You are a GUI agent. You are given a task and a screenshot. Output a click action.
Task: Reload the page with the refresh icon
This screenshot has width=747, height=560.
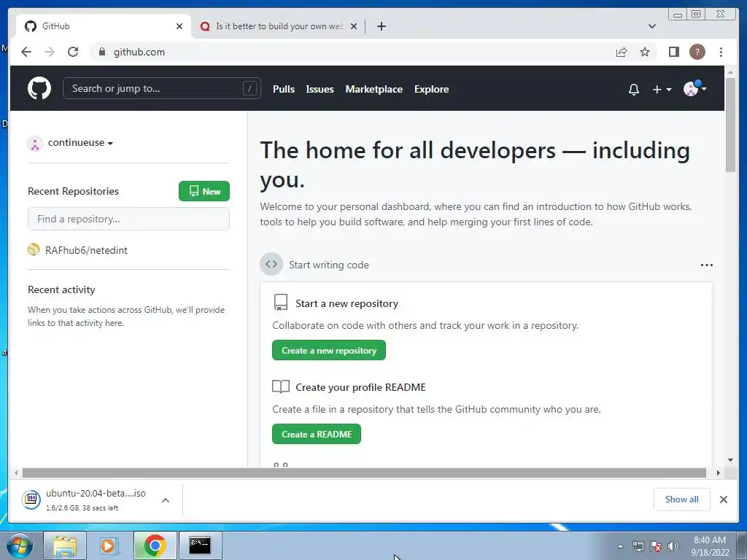click(73, 52)
